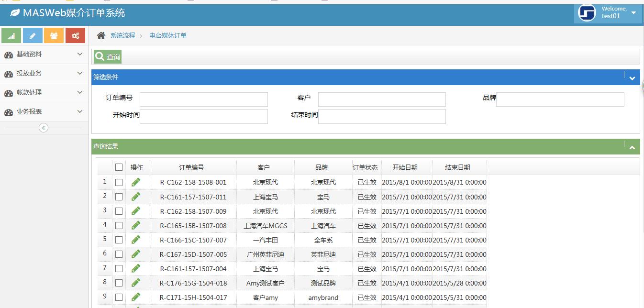
Task: Check the box for order R-C166-15C-1507-007
Action: click(119, 240)
